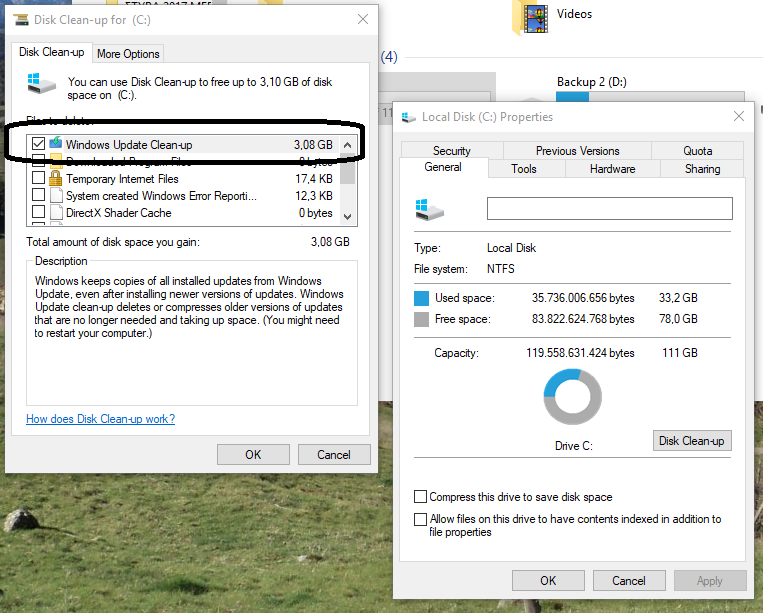Click the Temporary Internet Files lock icon
763x613 pixels.
(x=55, y=178)
